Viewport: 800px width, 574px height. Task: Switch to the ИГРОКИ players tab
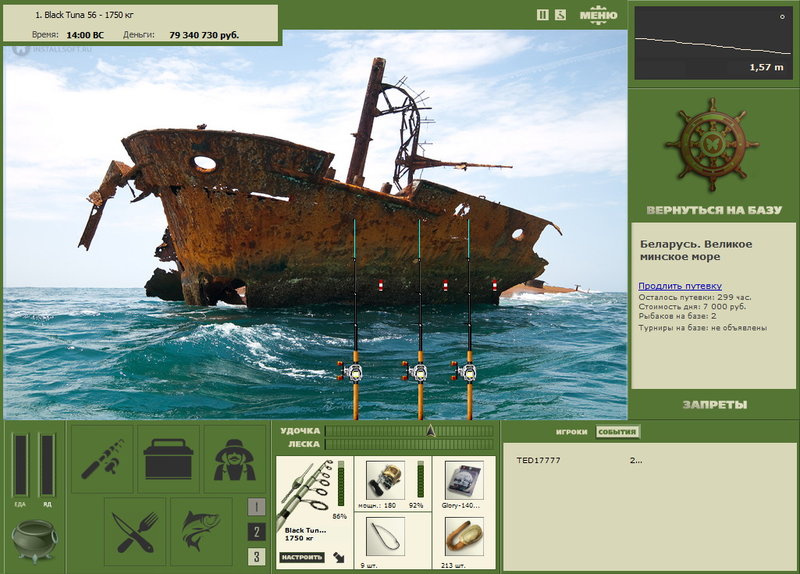pos(571,432)
